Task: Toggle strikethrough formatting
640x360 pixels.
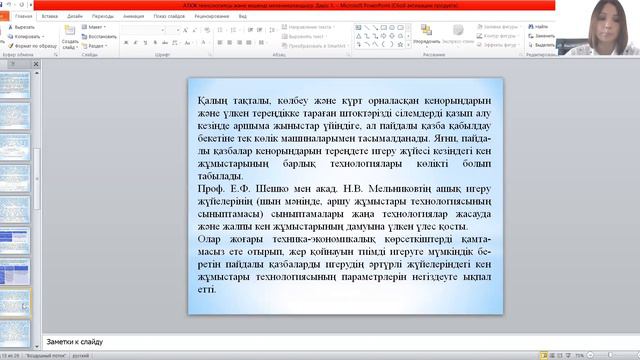Action: click(x=165, y=42)
